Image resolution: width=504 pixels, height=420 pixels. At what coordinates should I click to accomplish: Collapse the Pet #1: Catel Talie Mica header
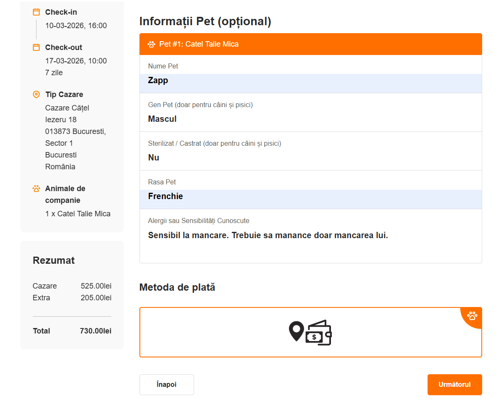pos(311,44)
